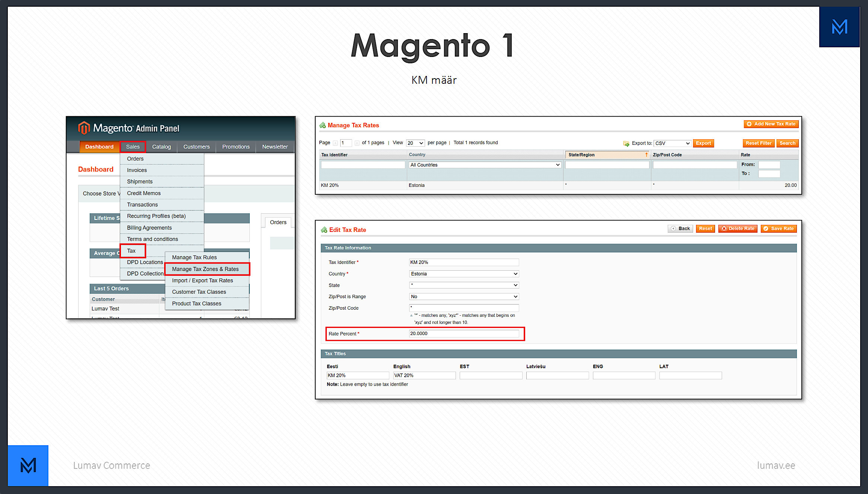Select Import / Export Tax Rates
The height and width of the screenshot is (494, 868).
pyautogui.click(x=207, y=281)
